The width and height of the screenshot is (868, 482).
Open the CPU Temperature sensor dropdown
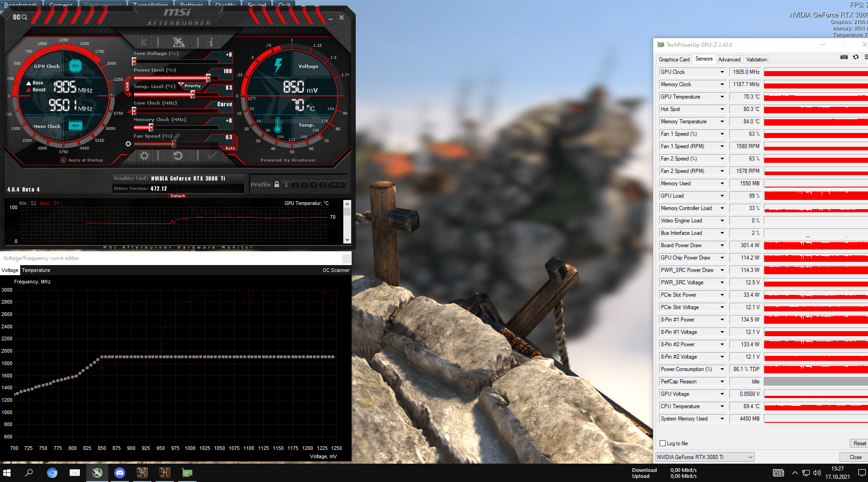coord(722,406)
